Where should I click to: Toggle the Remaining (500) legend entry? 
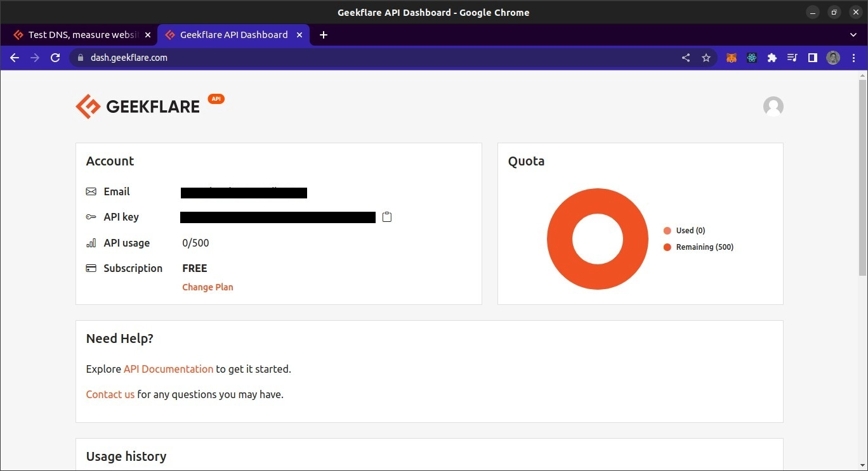coord(698,247)
